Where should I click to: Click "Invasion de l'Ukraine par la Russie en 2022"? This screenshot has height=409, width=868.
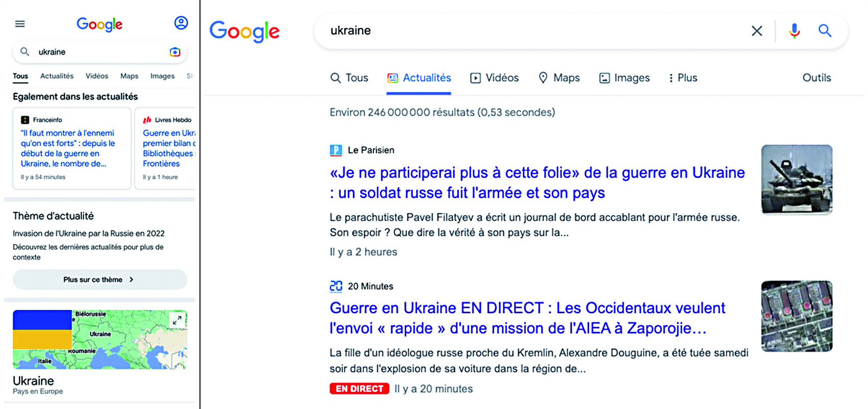point(88,233)
